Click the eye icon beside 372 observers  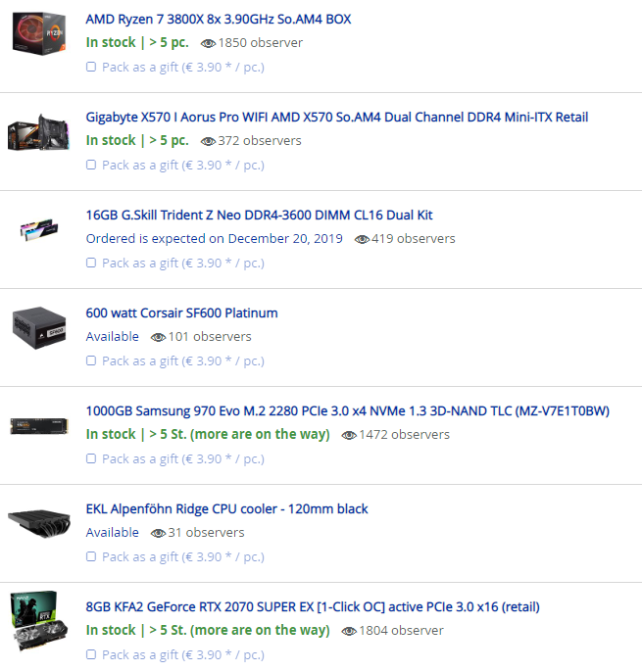click(208, 141)
